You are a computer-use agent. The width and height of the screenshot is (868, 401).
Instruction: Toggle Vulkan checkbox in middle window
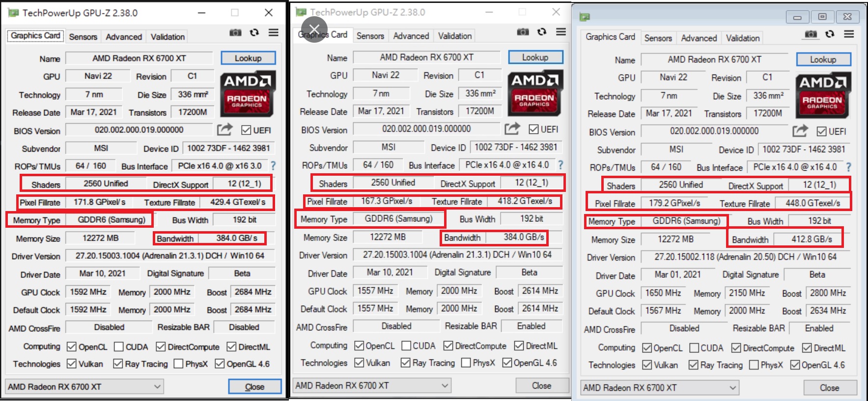(x=359, y=363)
